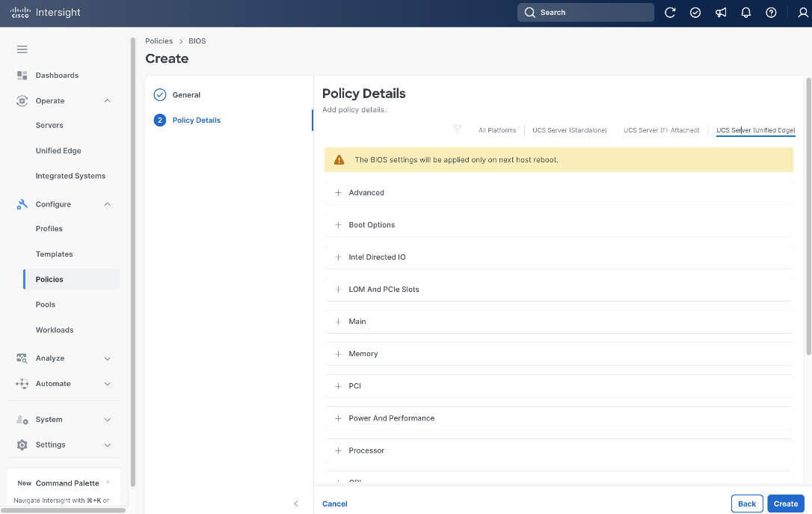
Task: Select the All Platforms tab
Action: pyautogui.click(x=497, y=130)
